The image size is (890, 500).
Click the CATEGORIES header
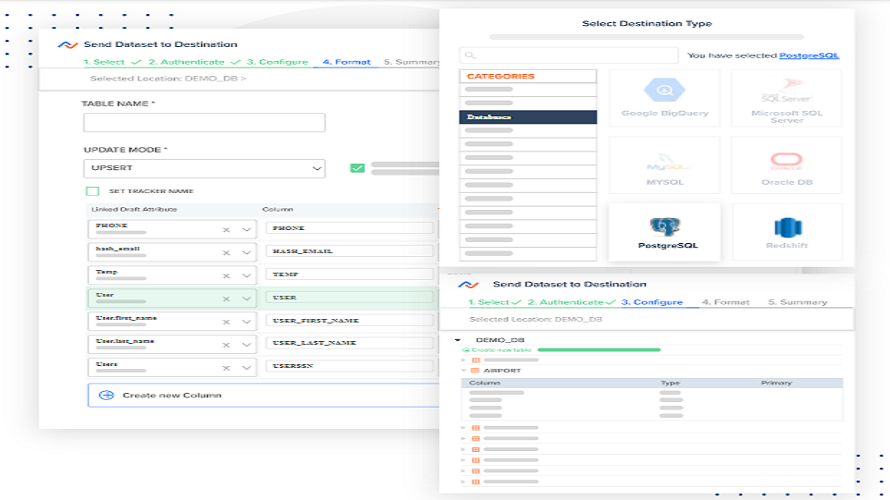[528, 76]
